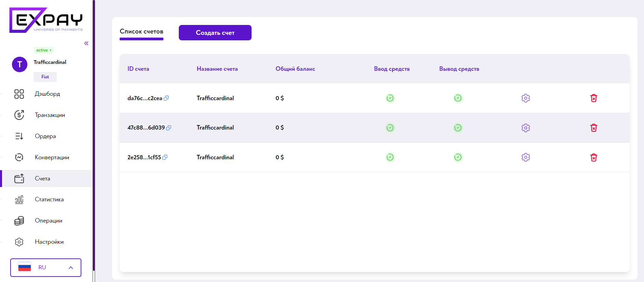Toggle withdrawal status for account 47c88...6d039

point(458,128)
